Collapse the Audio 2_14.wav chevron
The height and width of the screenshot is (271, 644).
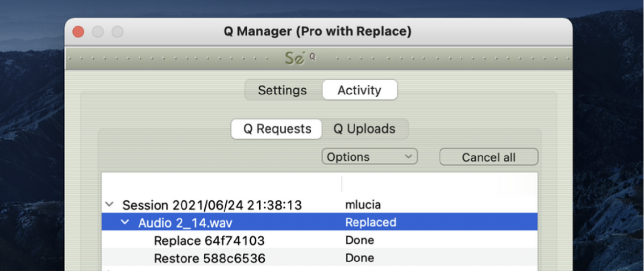125,222
